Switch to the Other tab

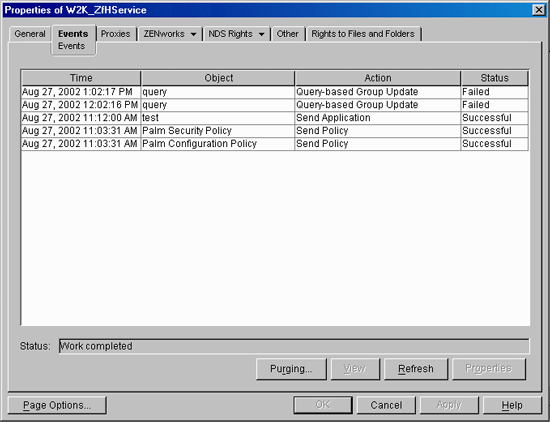coord(288,34)
